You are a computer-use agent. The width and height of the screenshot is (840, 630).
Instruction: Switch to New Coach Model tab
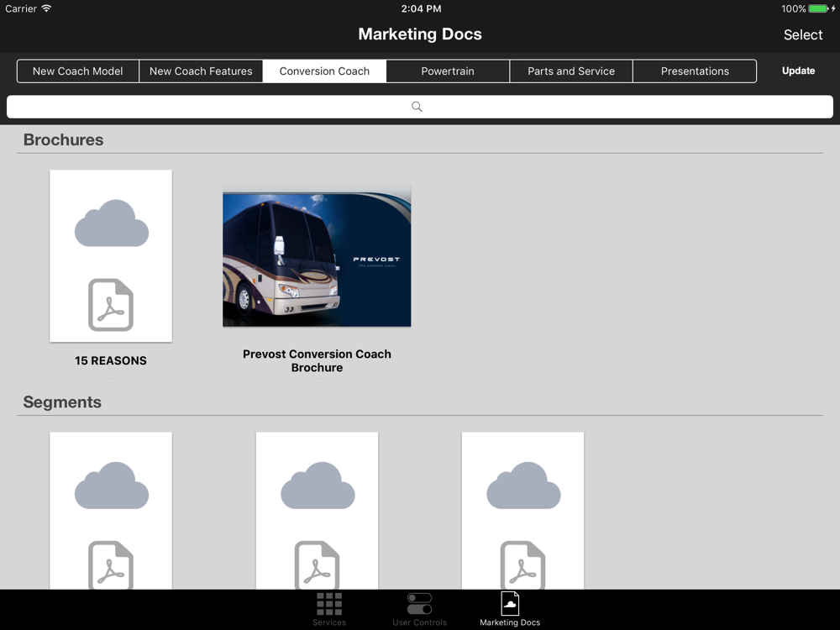click(77, 71)
